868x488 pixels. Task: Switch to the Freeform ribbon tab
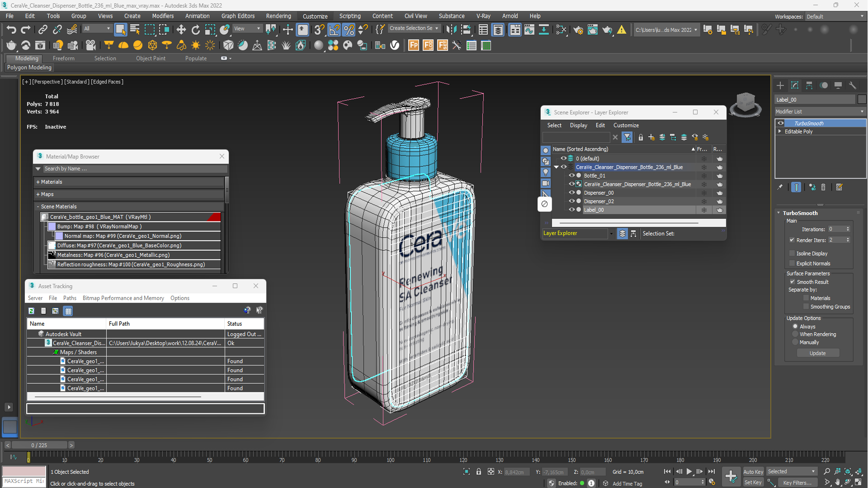[63, 58]
